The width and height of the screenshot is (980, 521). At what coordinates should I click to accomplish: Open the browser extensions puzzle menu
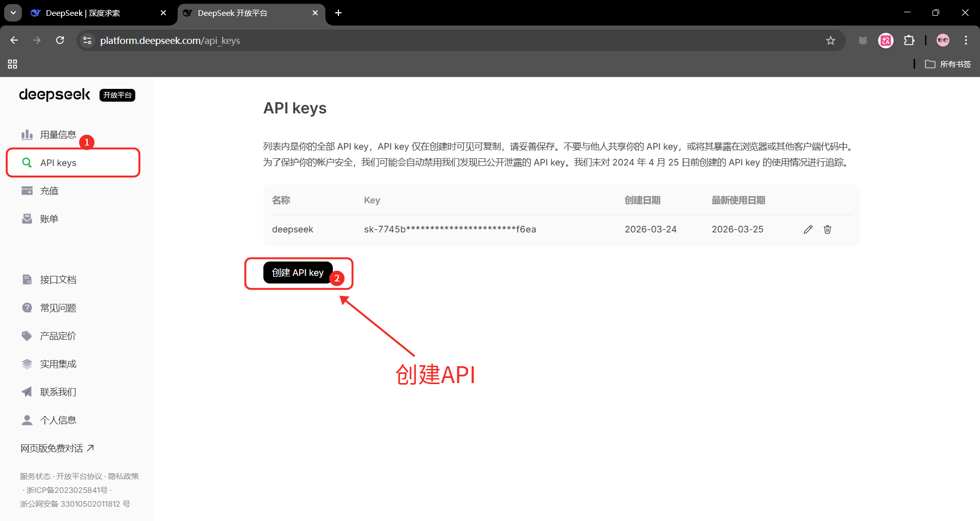pyautogui.click(x=909, y=40)
